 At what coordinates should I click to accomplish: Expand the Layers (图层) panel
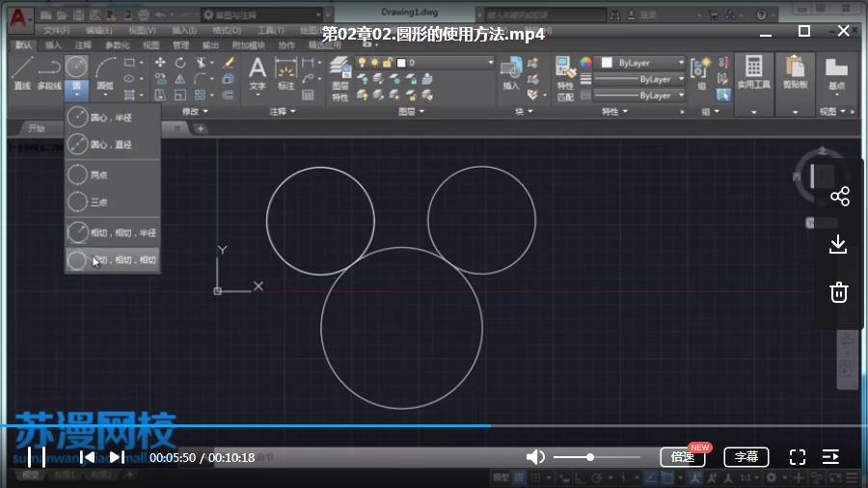point(411,111)
